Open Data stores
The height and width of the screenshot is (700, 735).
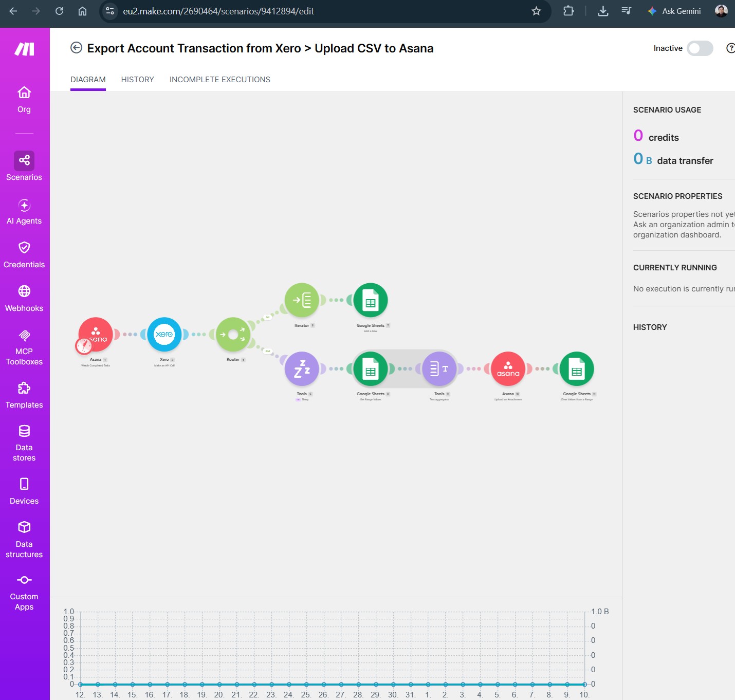(x=24, y=444)
